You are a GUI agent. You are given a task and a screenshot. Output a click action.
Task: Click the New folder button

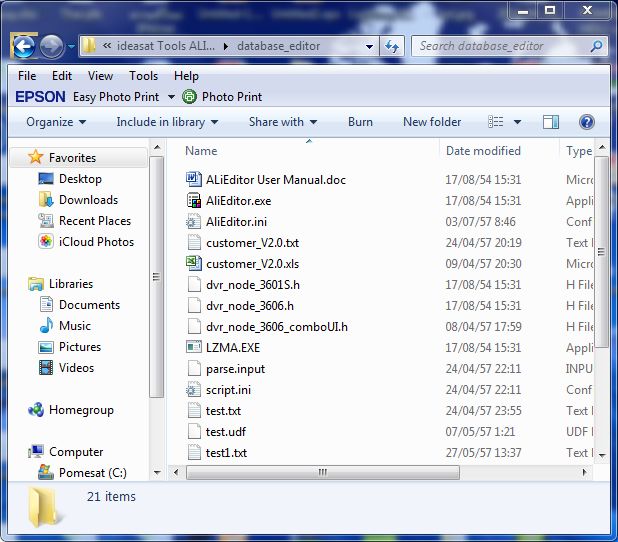[x=432, y=122]
